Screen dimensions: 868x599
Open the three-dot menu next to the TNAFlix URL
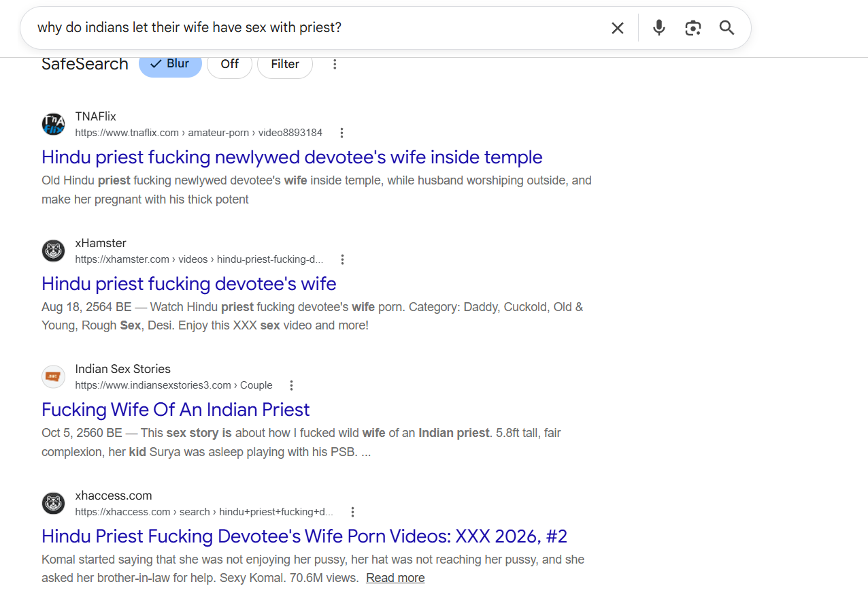pos(342,133)
